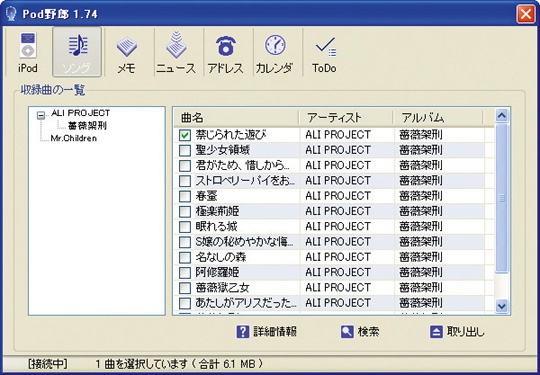The image size is (540, 375).
Task: Check the S嬢の秘めやかな悔… checkbox
Action: 185,242
